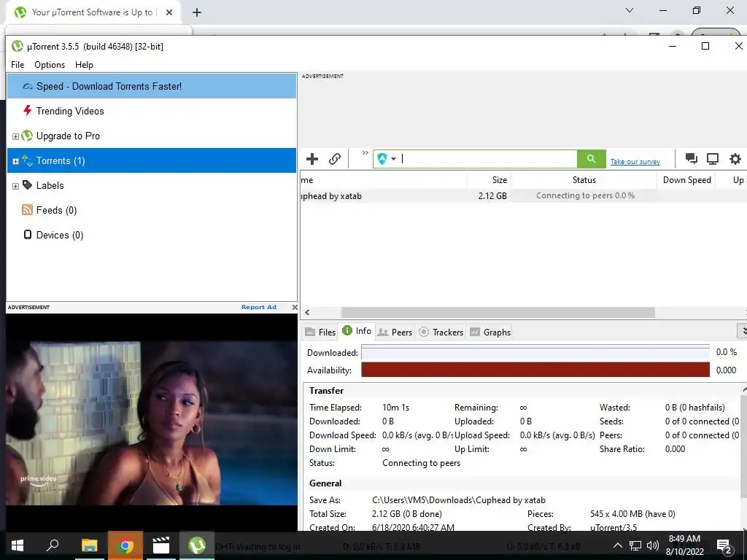This screenshot has width=747, height=560.
Task: Sort torrents by Status column header
Action: coord(584,180)
